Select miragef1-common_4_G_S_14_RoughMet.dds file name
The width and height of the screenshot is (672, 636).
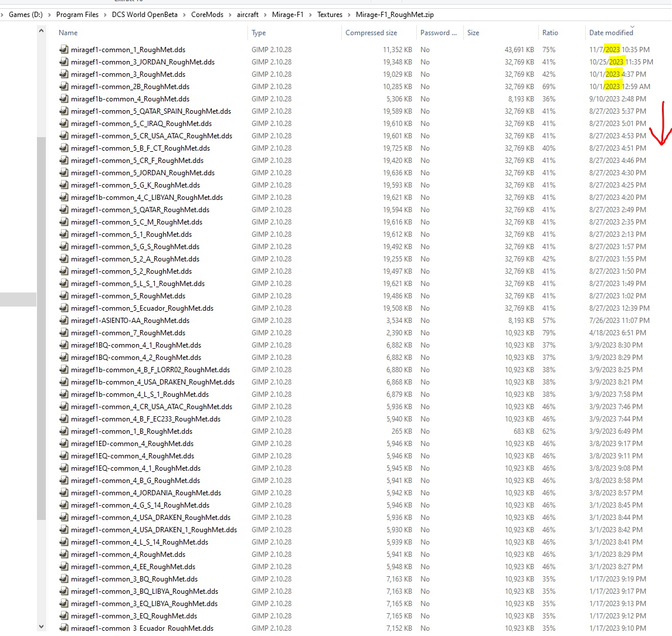pyautogui.click(x=140, y=505)
